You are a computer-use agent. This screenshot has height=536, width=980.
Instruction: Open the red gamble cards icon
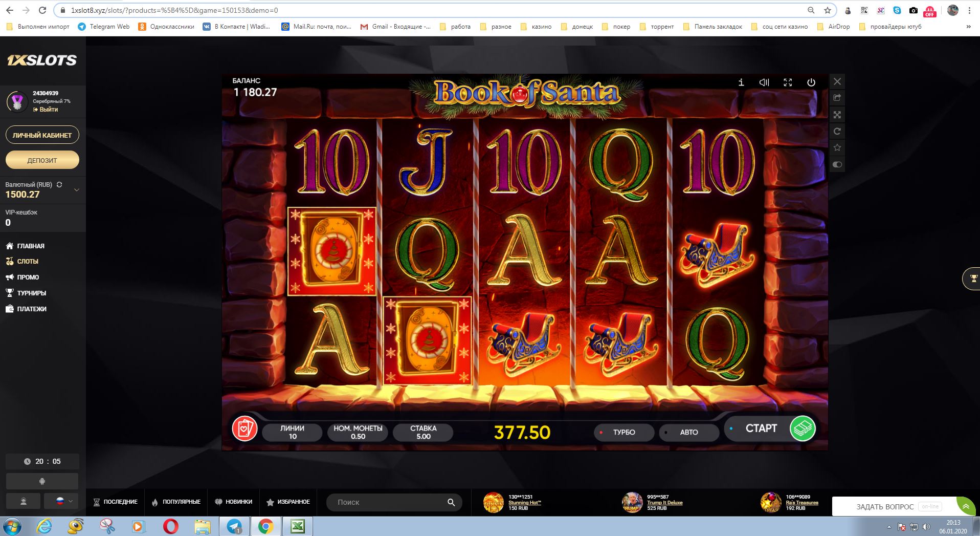point(244,428)
